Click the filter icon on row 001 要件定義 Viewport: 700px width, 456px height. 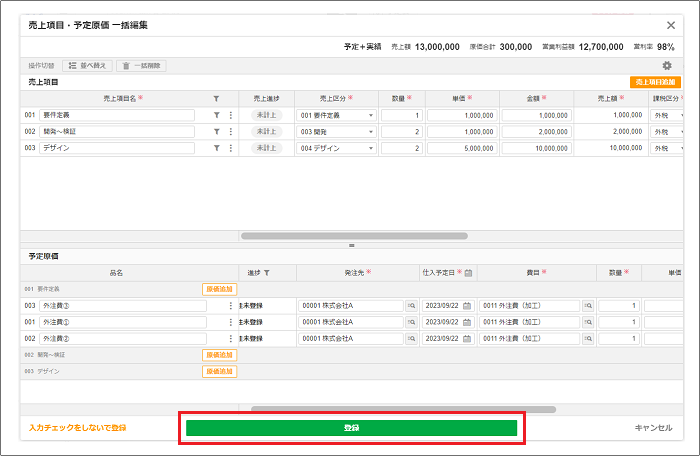point(216,115)
